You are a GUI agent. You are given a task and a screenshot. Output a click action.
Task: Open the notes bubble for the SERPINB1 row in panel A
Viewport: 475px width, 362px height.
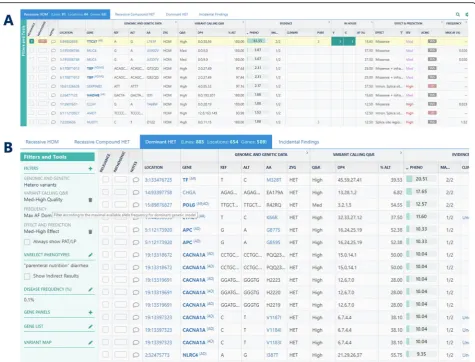tap(53, 86)
